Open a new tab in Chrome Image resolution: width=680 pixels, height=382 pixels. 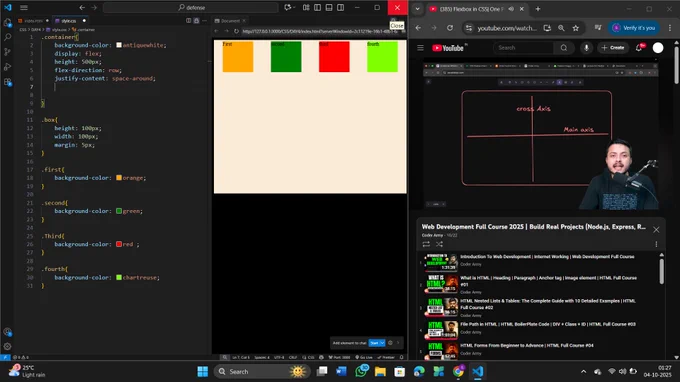tap(538, 9)
